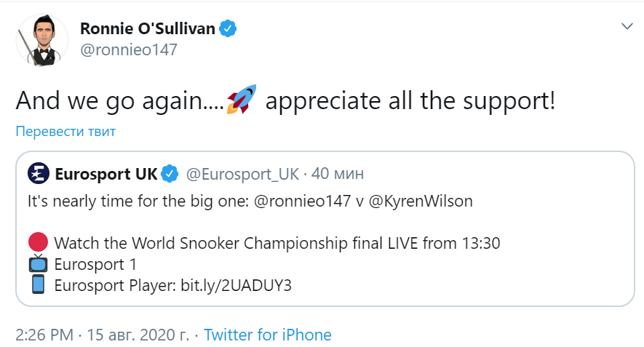Screen dimensions: 644x347
Task: Click the television emoji beside Eurosport 1
Action: click(x=39, y=263)
